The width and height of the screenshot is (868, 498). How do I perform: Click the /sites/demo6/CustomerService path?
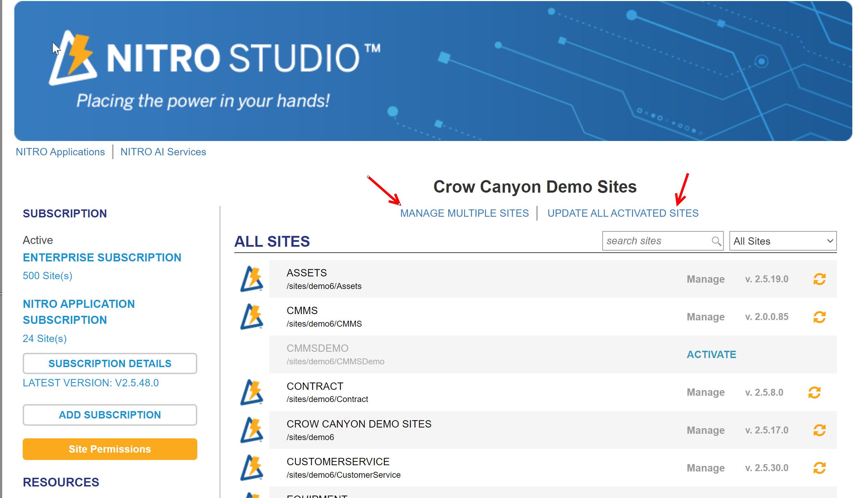coord(344,475)
